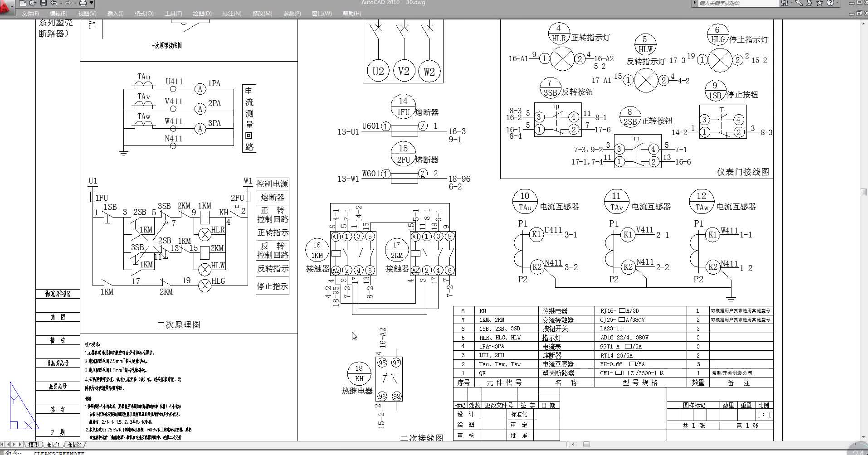Screen dimensions: 868x455
Task: Select the 控制电源 label box
Action: [272, 184]
